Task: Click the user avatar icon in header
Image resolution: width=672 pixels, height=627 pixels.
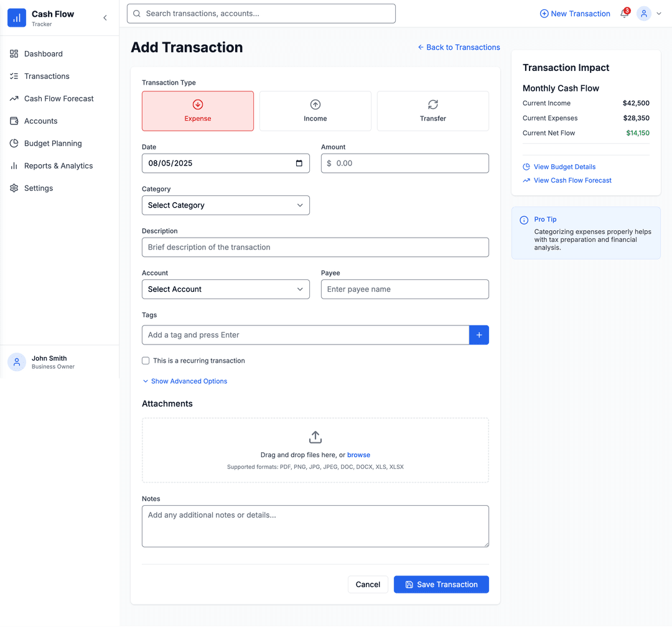Action: (x=644, y=14)
